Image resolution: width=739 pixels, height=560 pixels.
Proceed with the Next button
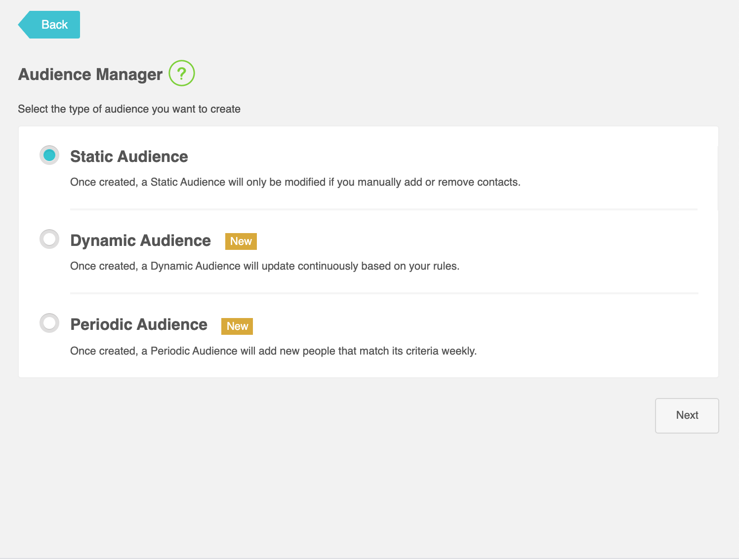point(687,415)
